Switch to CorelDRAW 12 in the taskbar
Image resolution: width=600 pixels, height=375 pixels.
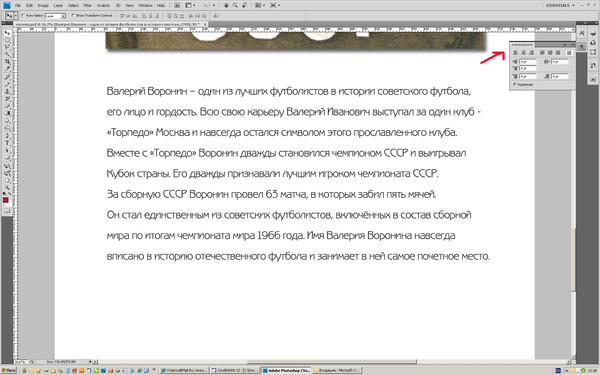click(x=235, y=370)
